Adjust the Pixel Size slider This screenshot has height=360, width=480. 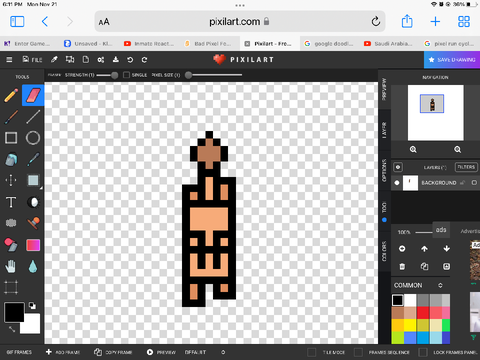(x=214, y=75)
